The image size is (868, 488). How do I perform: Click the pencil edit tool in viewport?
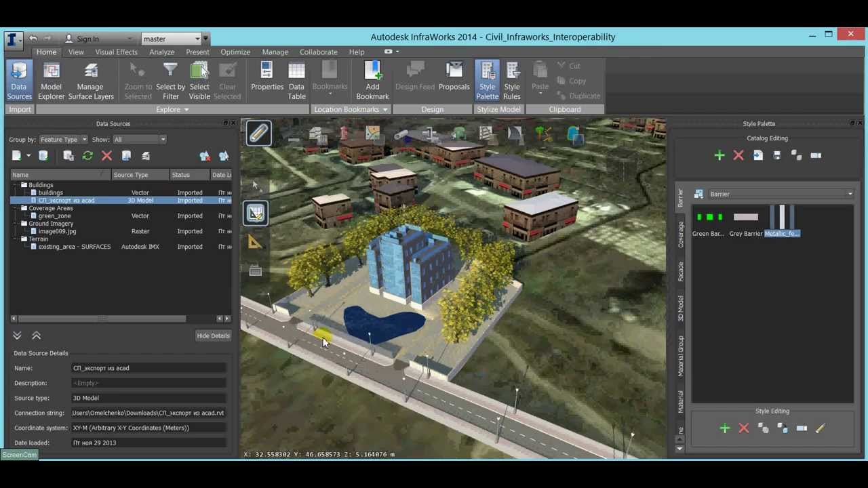(x=258, y=134)
